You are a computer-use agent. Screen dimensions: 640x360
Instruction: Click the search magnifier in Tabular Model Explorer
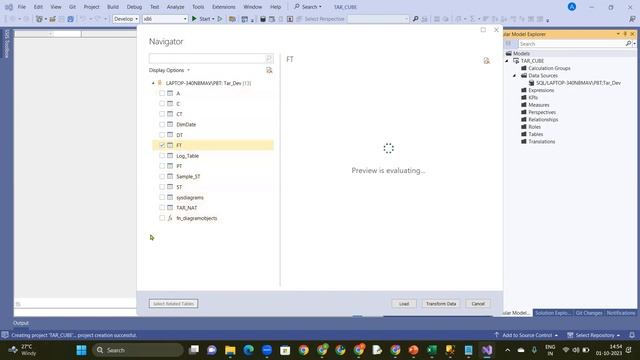628,44
